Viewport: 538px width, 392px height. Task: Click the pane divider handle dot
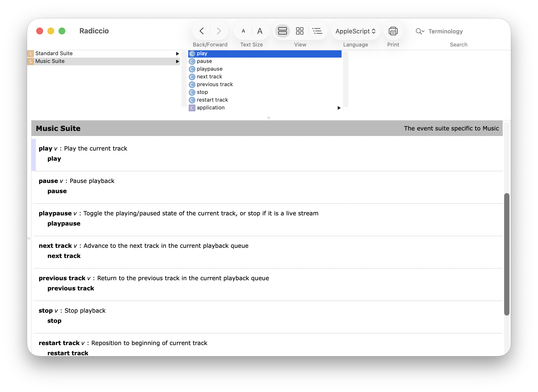point(269,118)
